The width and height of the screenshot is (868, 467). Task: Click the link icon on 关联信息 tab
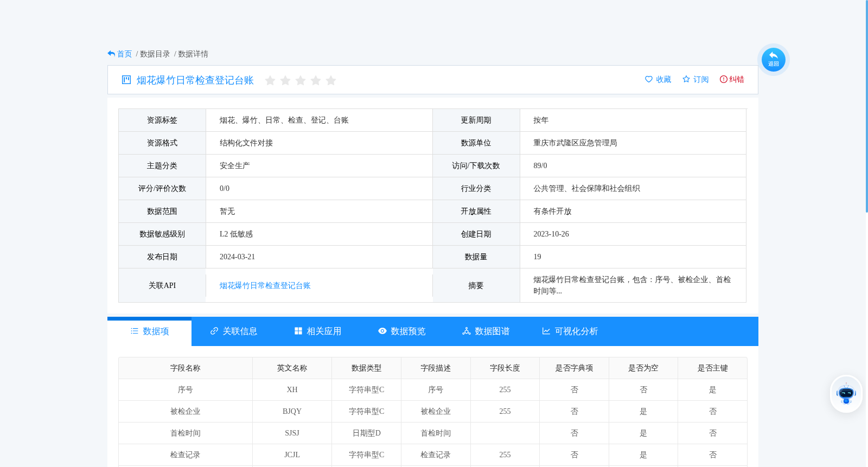point(214,331)
